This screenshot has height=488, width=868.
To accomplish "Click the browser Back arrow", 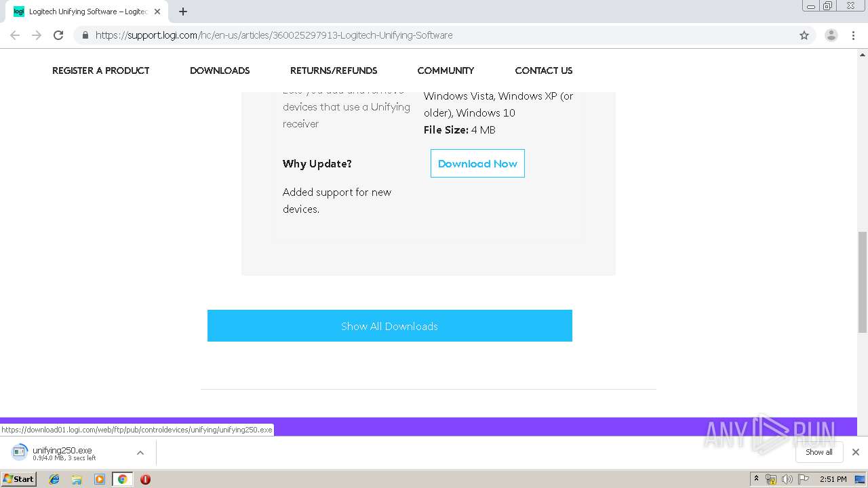I will pos(15,35).
